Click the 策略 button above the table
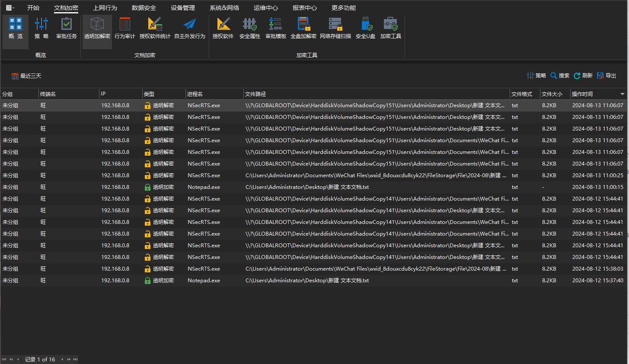Screen dimensions: 629x364 (536, 76)
